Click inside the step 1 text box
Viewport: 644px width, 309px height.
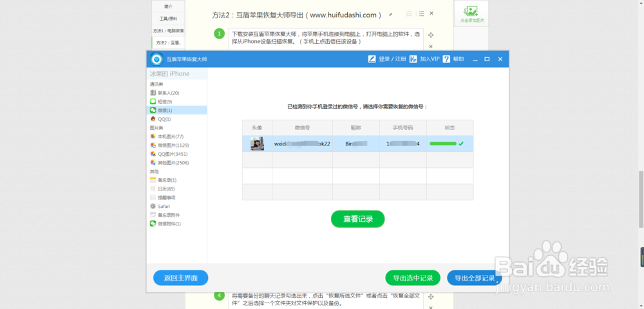click(326, 38)
